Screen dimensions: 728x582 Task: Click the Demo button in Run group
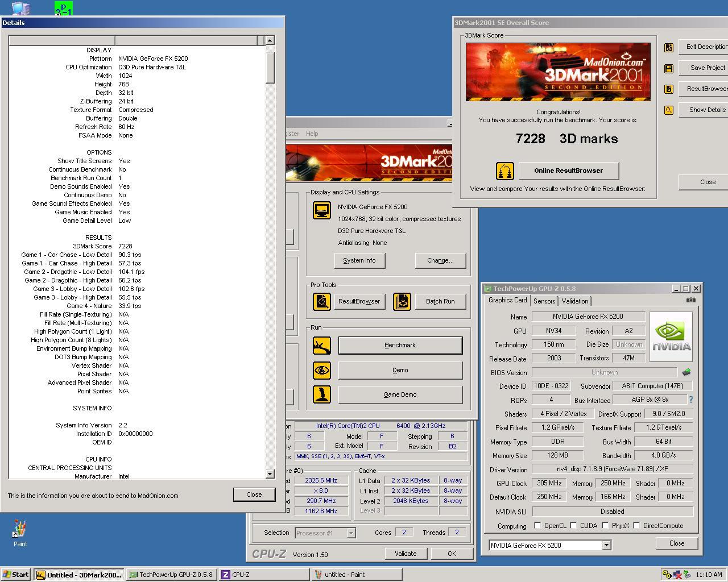coord(400,370)
